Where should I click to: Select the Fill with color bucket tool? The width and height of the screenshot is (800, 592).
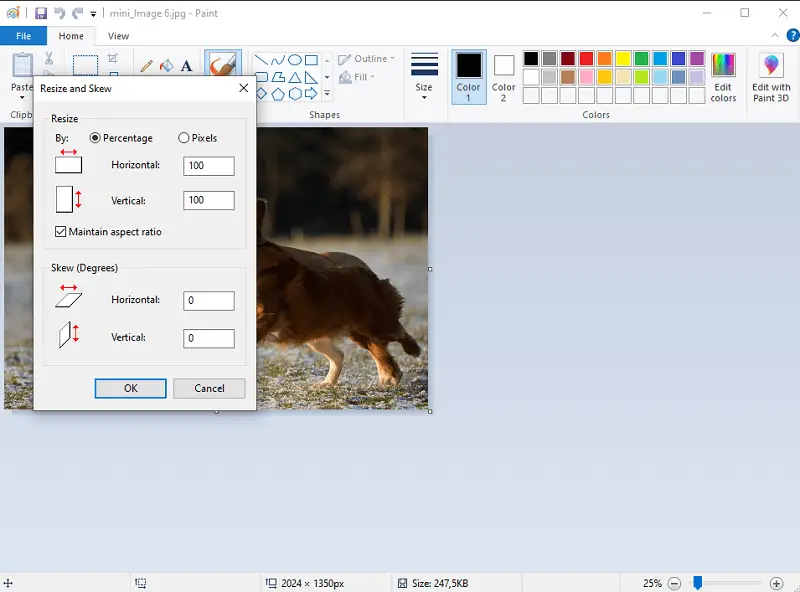point(166,65)
